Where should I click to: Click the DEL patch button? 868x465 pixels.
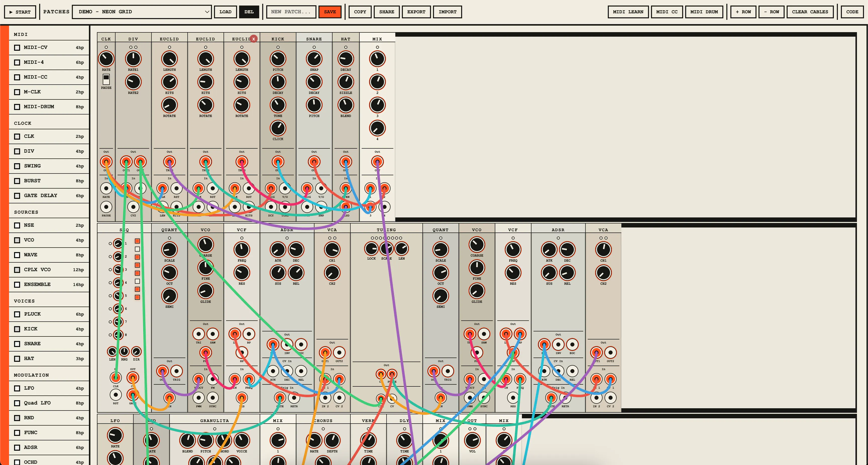(249, 12)
